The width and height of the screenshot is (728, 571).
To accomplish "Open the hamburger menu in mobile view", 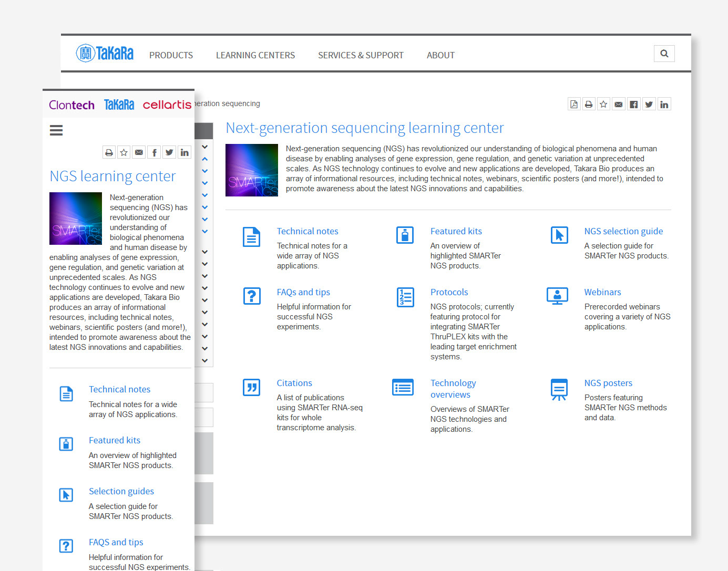I will 56,130.
